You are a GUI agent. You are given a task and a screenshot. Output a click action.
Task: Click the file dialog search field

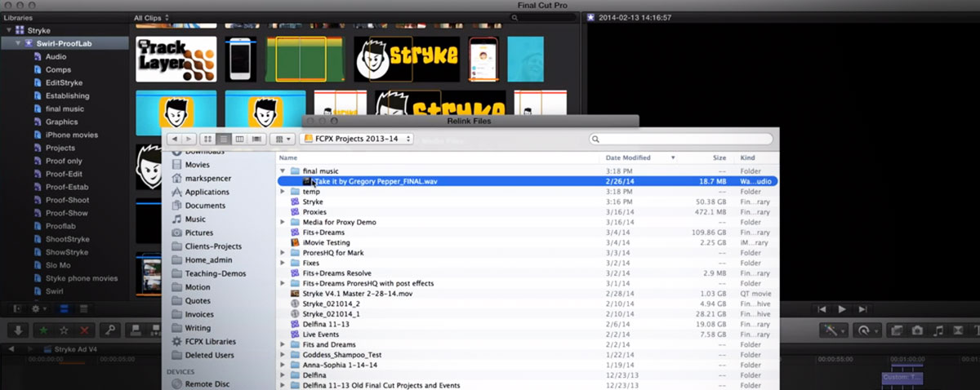(680, 140)
